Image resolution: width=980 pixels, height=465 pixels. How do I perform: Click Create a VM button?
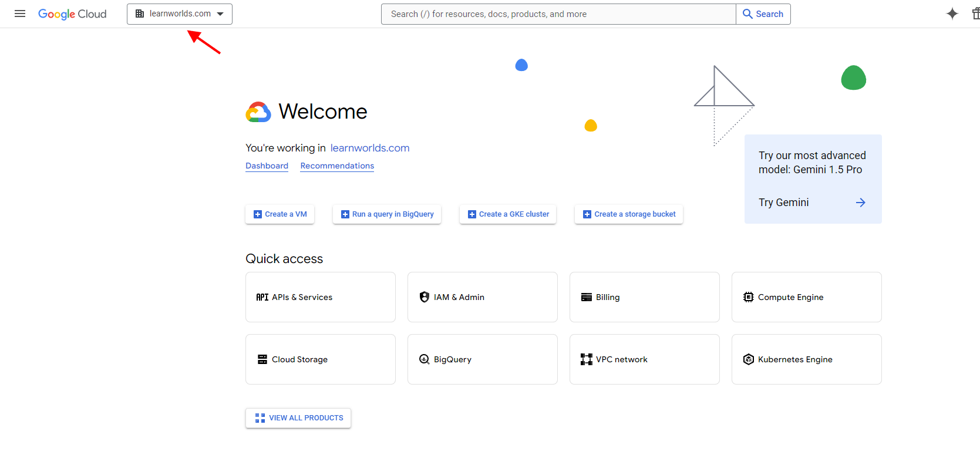point(280,214)
